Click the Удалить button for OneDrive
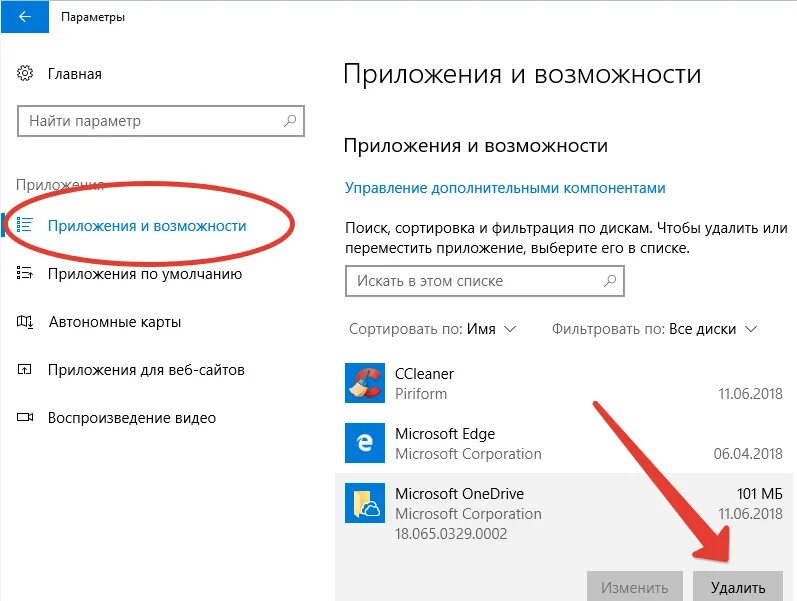The height and width of the screenshot is (601, 797). [x=738, y=586]
